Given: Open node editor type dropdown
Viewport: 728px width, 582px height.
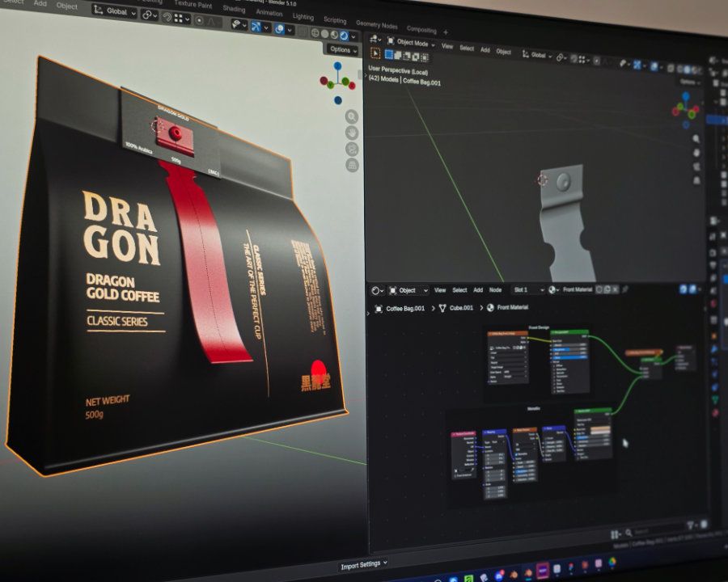Looking at the screenshot, I should pyautogui.click(x=378, y=290).
